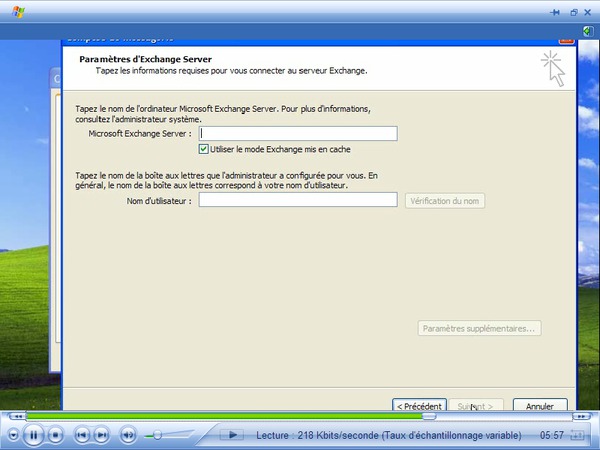Skip to next track

tap(101, 435)
